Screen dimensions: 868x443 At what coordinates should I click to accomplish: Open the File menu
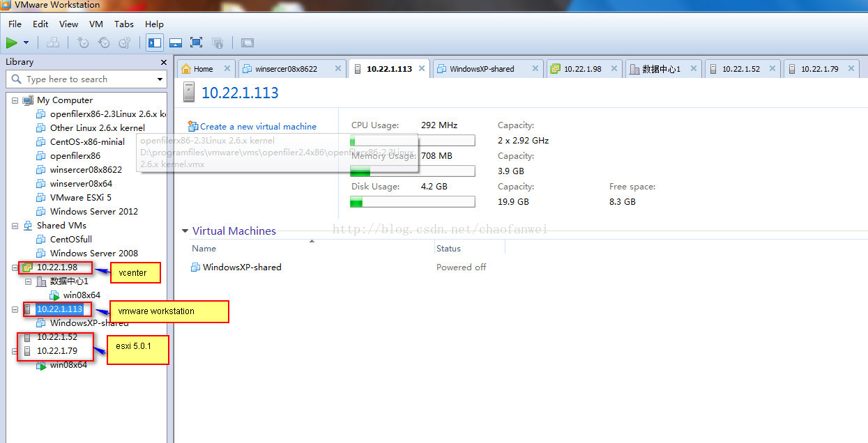(x=15, y=24)
